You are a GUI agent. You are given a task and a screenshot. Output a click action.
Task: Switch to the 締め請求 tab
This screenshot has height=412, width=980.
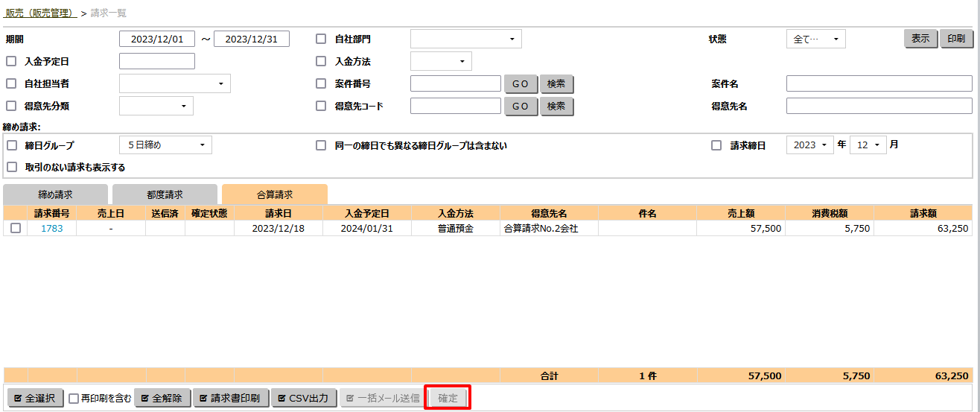[56, 194]
